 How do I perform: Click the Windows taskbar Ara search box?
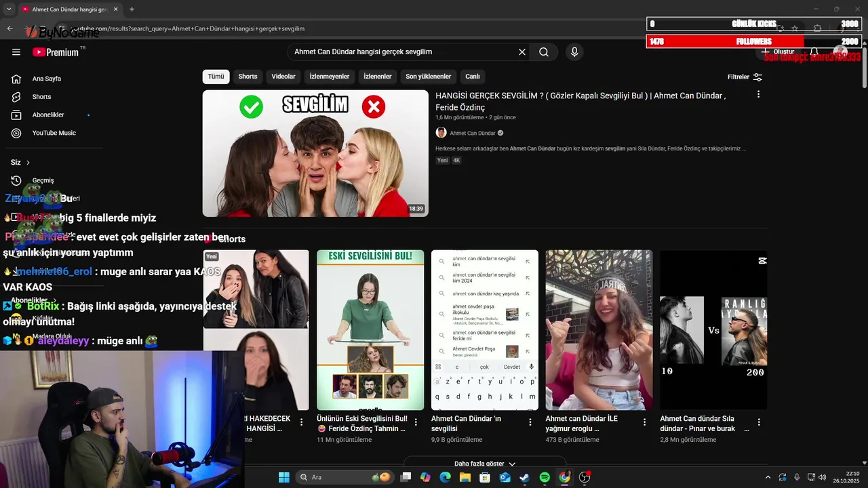tap(346, 477)
